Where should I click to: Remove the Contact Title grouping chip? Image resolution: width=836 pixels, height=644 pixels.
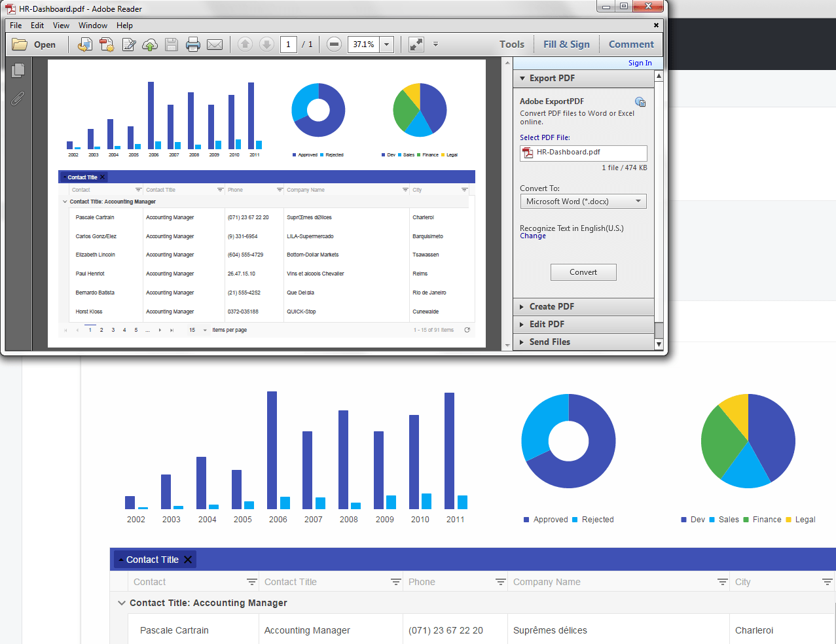(188, 560)
